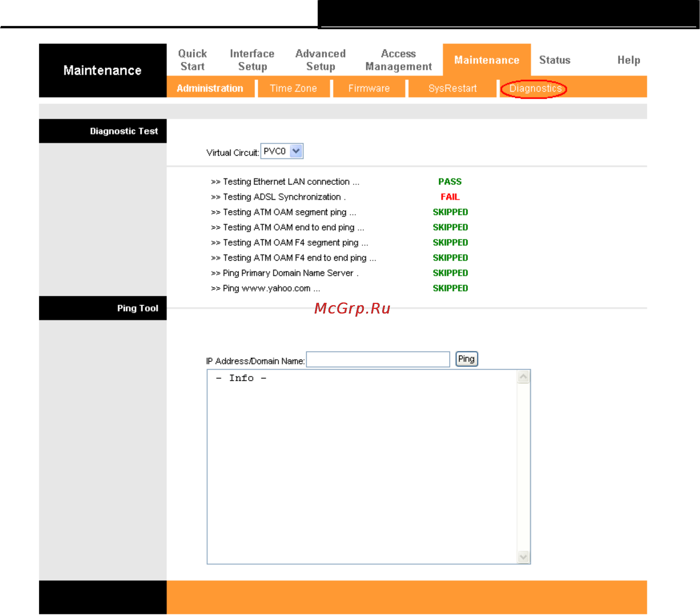Click the Ping Tool section heading
700x616 pixels.
coord(138,308)
